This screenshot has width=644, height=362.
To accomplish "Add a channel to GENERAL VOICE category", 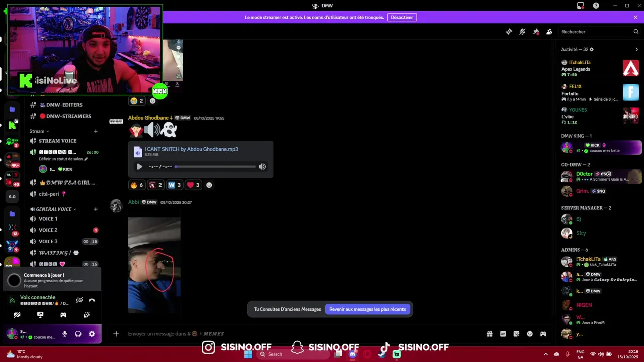I will point(96,209).
